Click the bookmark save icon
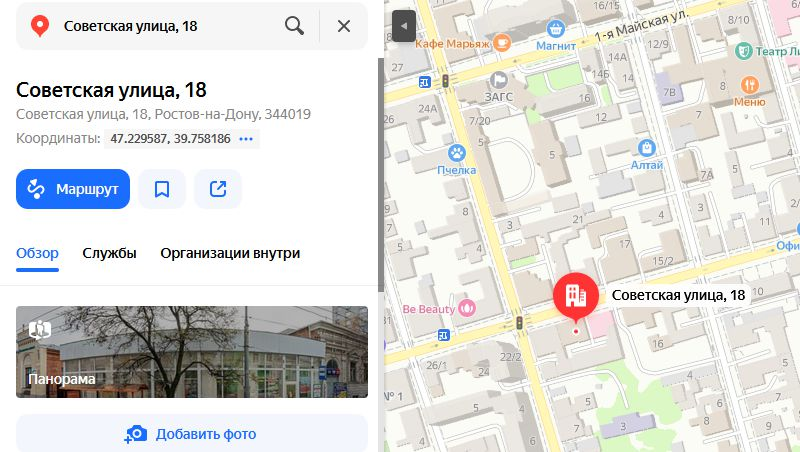The image size is (800, 452). [x=162, y=189]
